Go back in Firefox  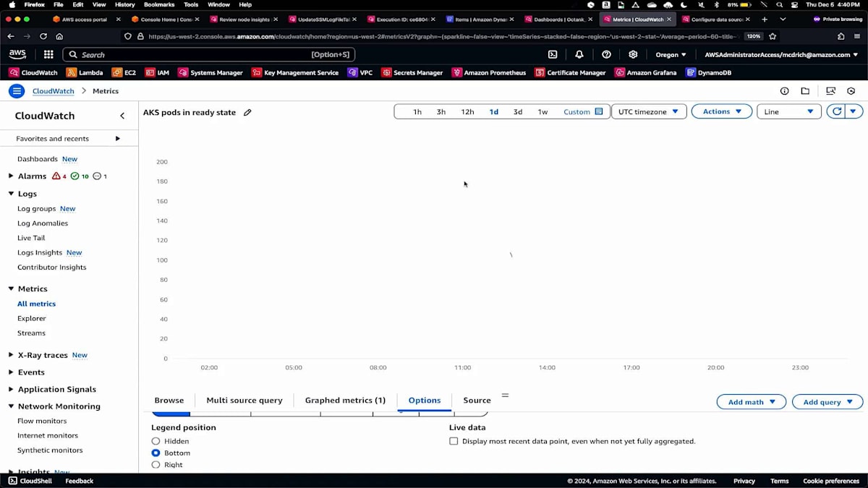[x=10, y=36]
